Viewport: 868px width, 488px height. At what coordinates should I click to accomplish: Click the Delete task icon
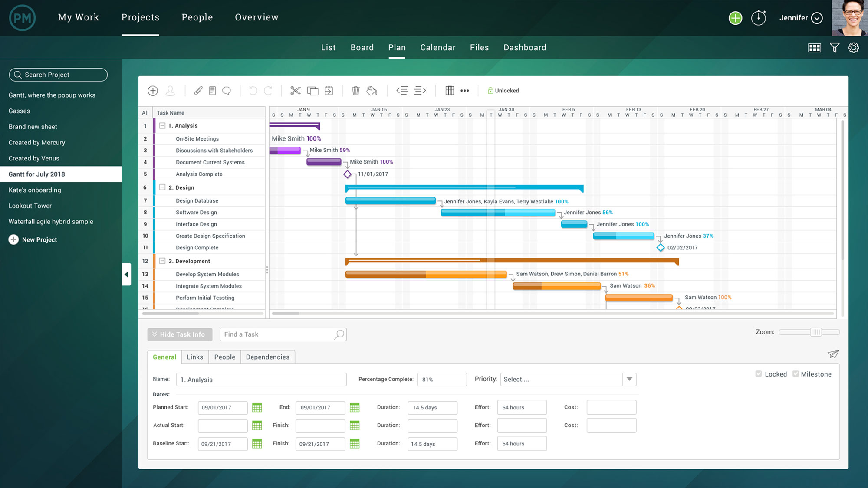356,91
